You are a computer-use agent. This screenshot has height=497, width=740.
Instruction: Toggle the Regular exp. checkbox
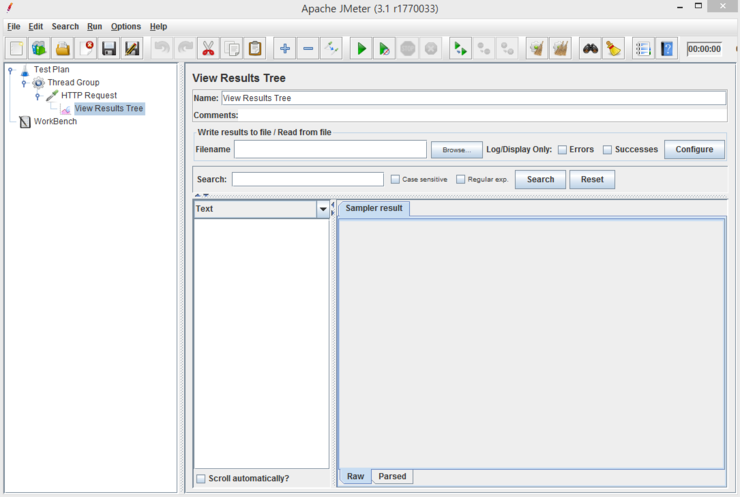click(461, 179)
